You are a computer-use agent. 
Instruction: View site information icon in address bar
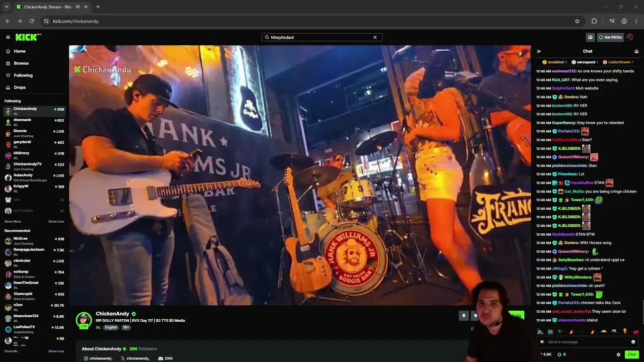(x=46, y=21)
